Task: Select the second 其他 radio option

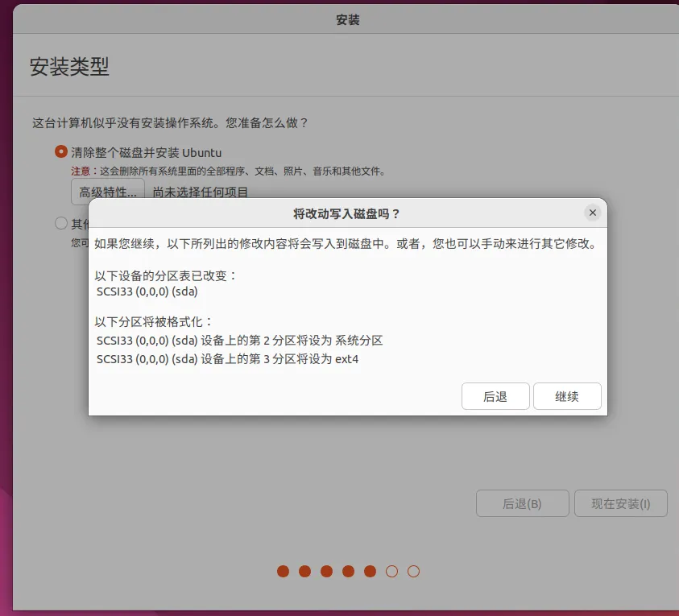Action: pos(61,223)
